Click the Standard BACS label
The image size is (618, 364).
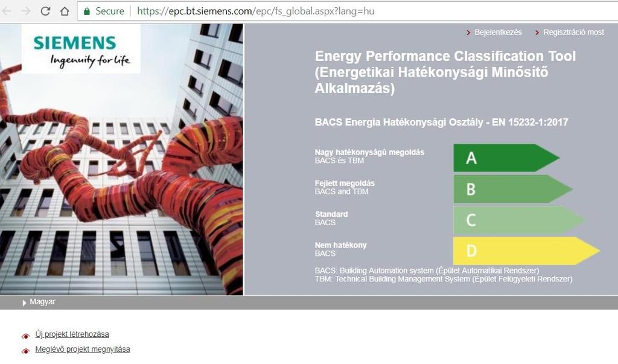click(x=331, y=218)
